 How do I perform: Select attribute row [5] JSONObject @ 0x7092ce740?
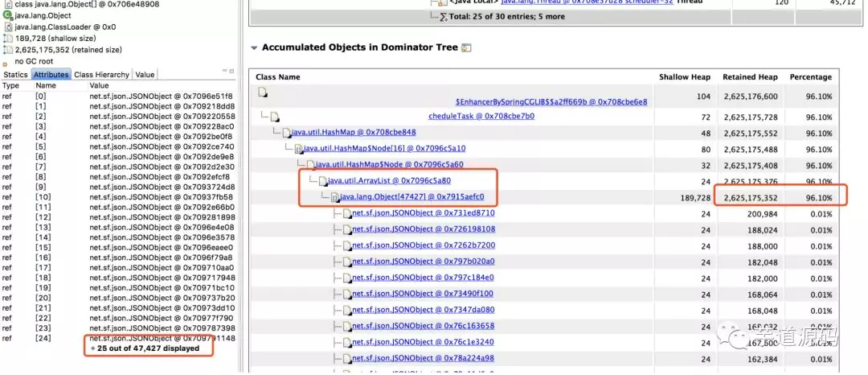pos(118,146)
